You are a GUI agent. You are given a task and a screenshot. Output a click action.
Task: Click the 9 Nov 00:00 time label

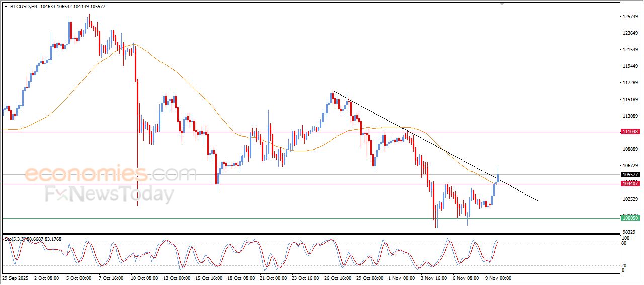498,278
